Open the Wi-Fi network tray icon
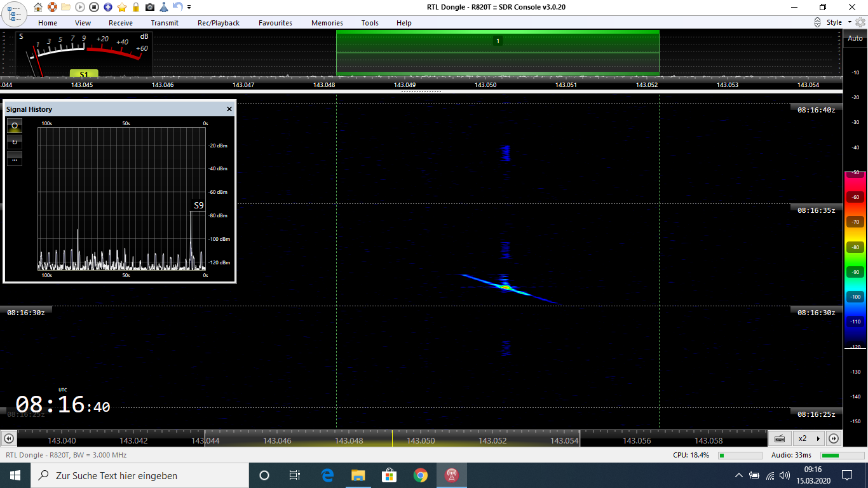Screen dimensions: 868x488 tap(770, 475)
